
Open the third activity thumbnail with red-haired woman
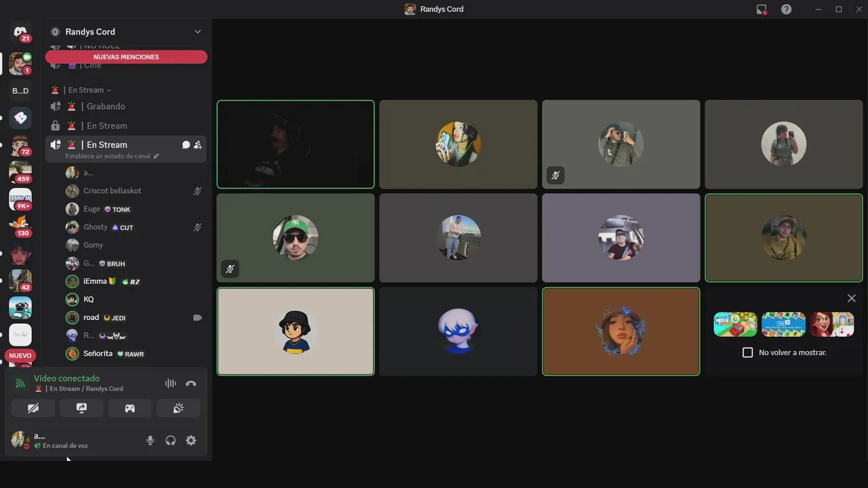tap(832, 324)
